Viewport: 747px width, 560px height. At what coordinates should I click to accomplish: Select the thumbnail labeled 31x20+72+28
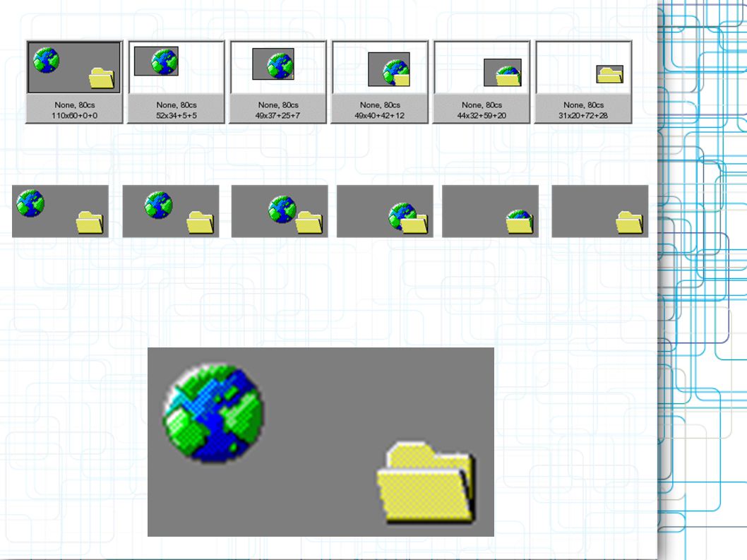[584, 82]
